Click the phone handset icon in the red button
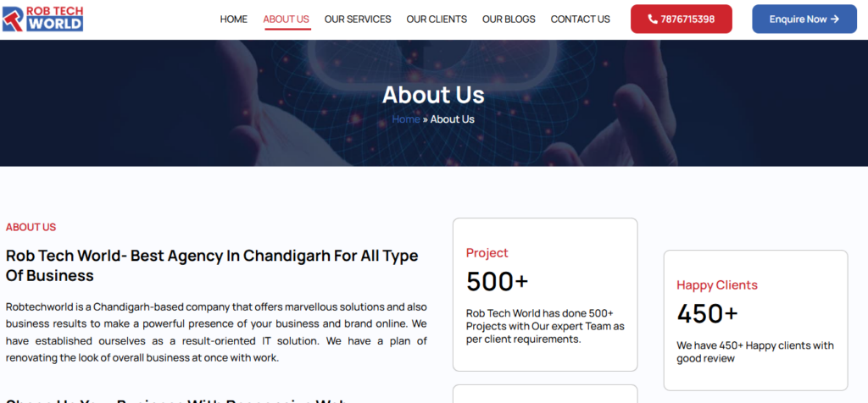Screen dimensions: 868x403 pyautogui.click(x=653, y=19)
